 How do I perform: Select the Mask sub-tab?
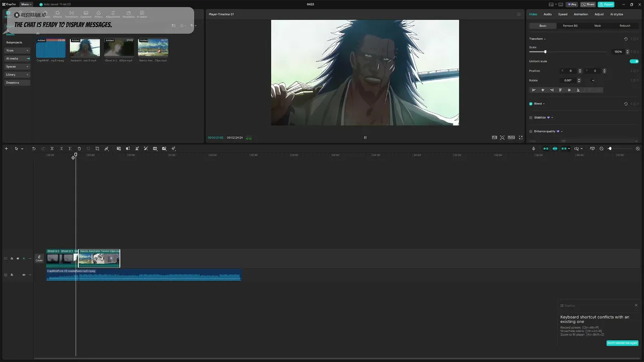click(x=597, y=26)
